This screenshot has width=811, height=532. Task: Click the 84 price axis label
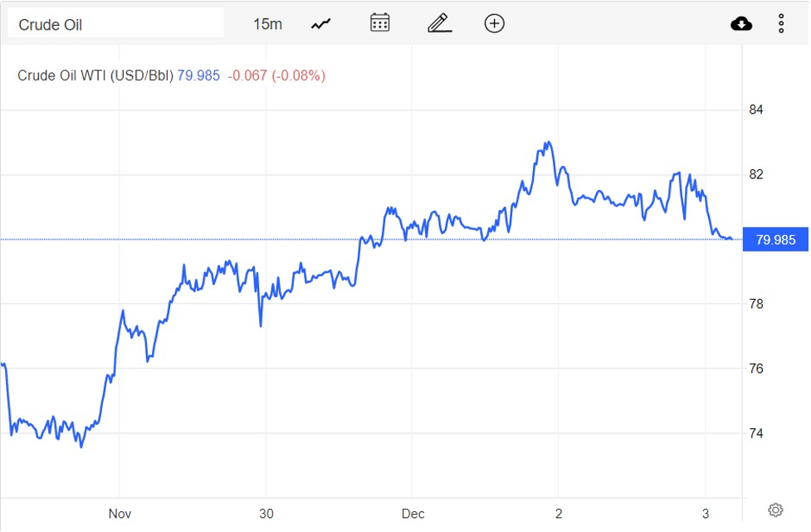tap(756, 110)
